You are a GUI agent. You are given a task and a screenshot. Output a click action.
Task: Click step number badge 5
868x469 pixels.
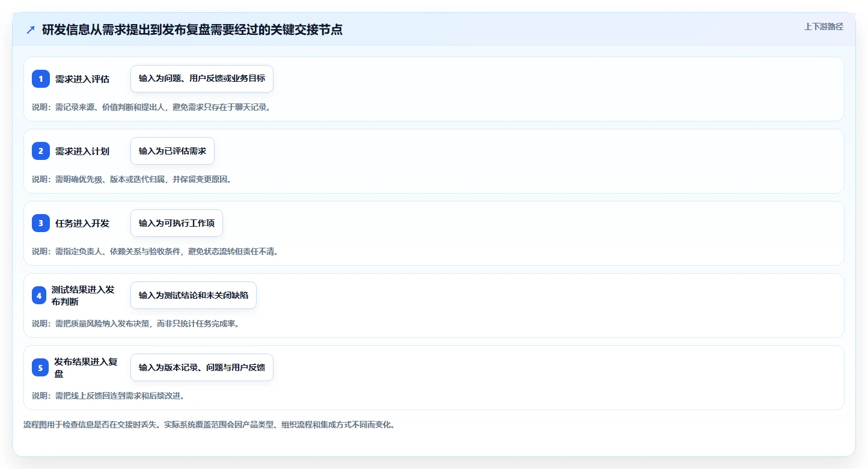(40, 367)
